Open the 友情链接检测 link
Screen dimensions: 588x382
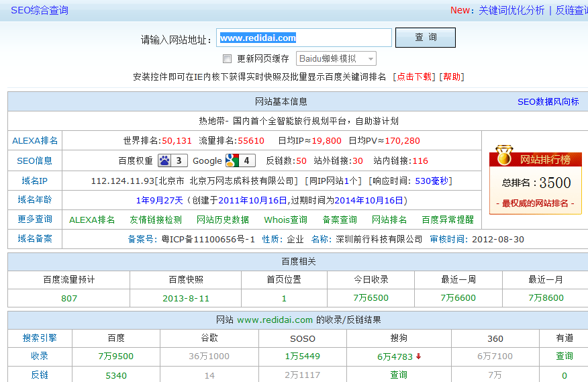(x=156, y=220)
